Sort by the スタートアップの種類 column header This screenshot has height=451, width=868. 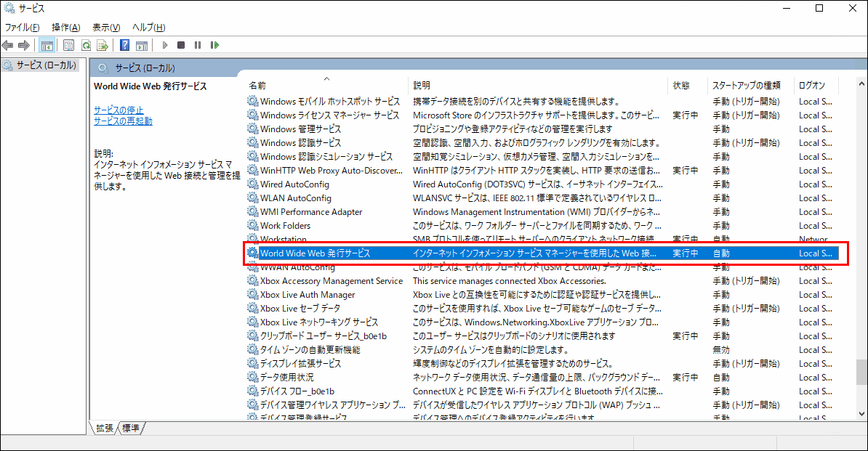click(750, 85)
